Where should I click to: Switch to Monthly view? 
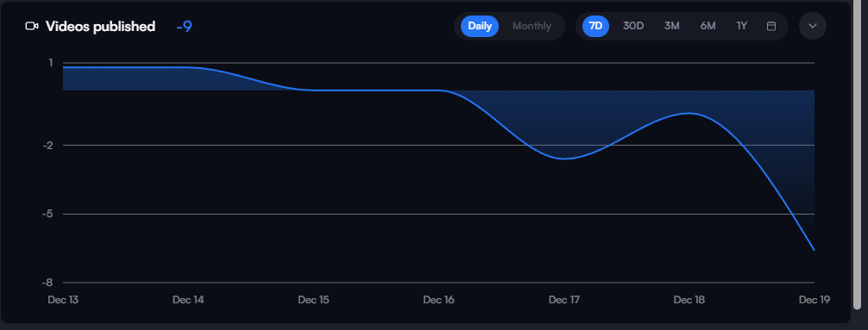pos(531,26)
